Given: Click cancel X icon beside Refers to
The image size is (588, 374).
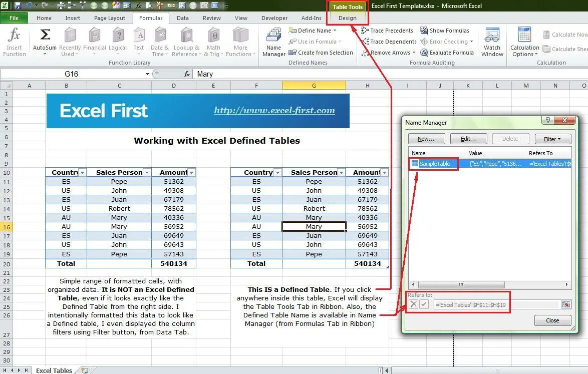Looking at the screenshot, I should [413, 304].
